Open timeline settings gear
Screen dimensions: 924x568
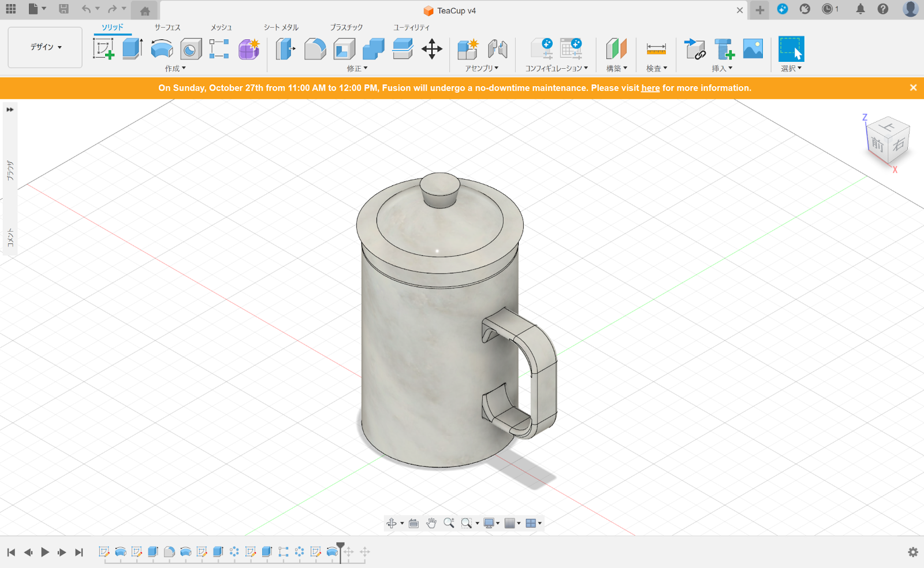[913, 552]
